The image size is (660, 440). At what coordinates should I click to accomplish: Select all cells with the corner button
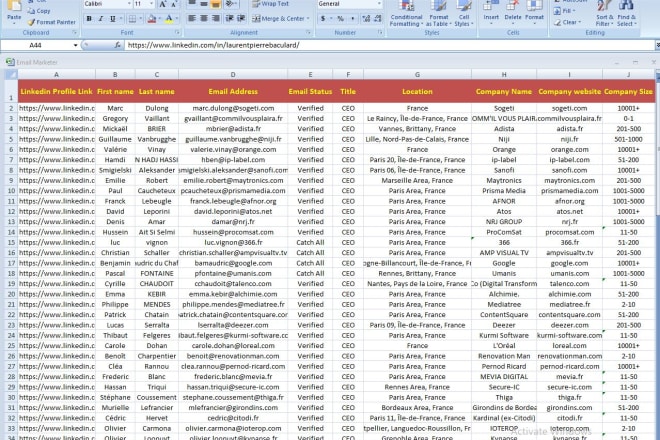(11, 75)
